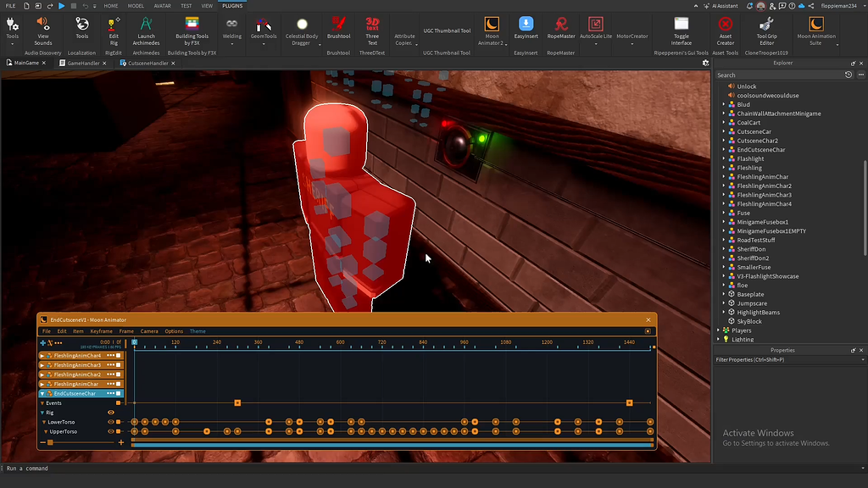The image size is (868, 488).
Task: Open the FILE menu
Action: [10, 6]
